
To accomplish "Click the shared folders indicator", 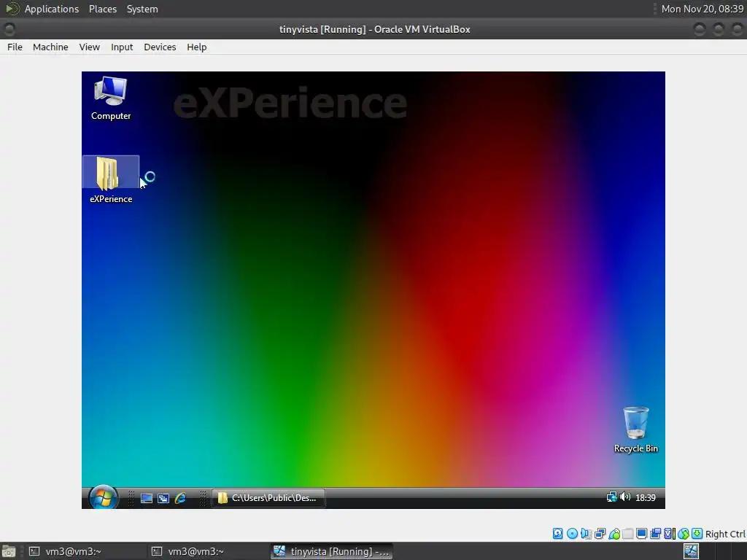I will tap(628, 534).
